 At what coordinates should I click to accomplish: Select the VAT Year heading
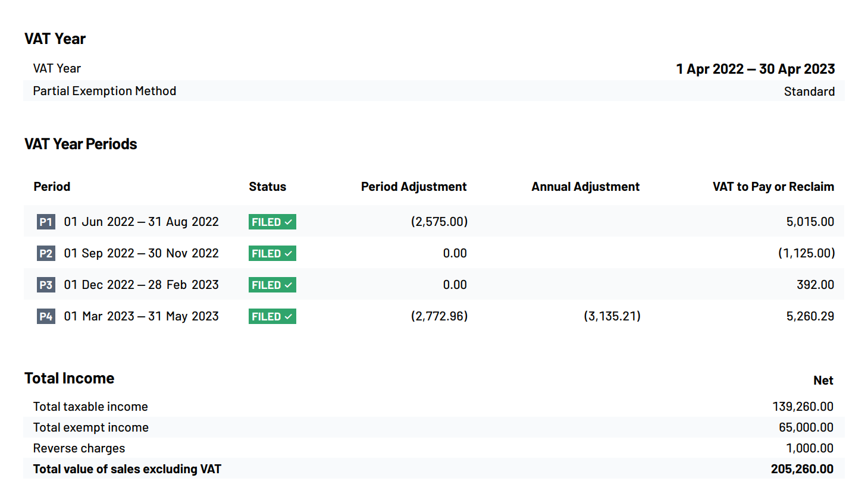point(54,38)
